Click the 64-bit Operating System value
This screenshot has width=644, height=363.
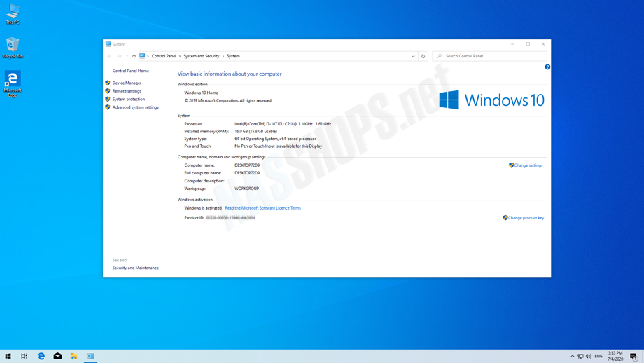(275, 139)
